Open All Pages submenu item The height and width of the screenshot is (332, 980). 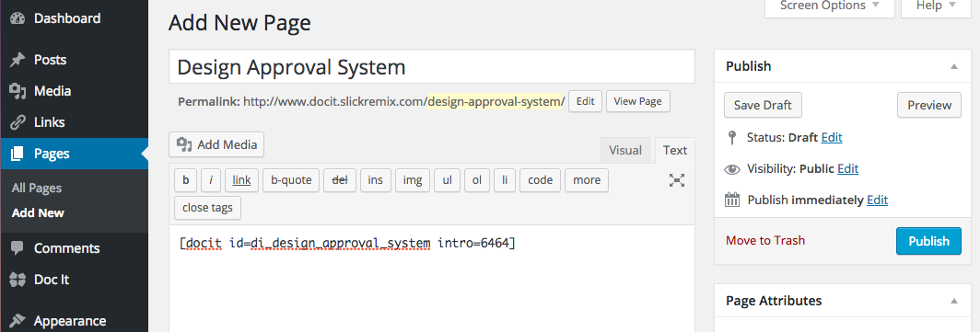[x=37, y=188]
